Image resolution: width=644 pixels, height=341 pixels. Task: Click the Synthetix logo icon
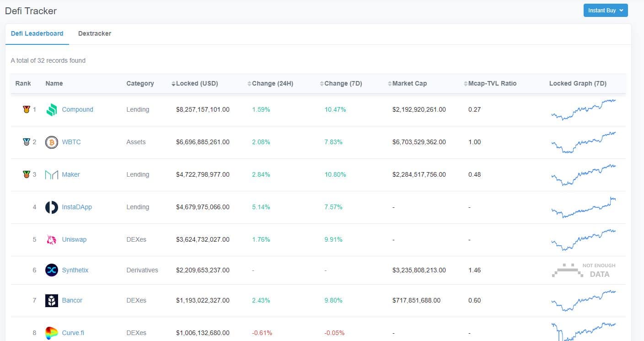click(52, 270)
